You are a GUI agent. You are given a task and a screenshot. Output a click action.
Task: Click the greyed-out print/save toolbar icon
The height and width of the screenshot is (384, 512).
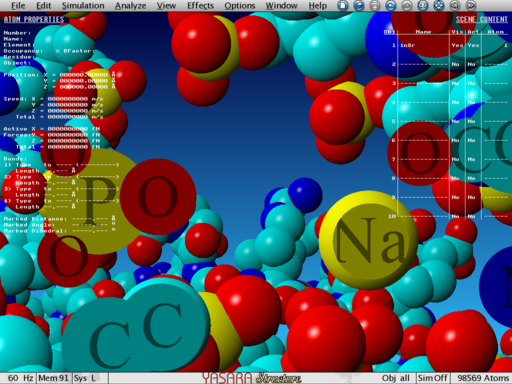(x=375, y=5)
